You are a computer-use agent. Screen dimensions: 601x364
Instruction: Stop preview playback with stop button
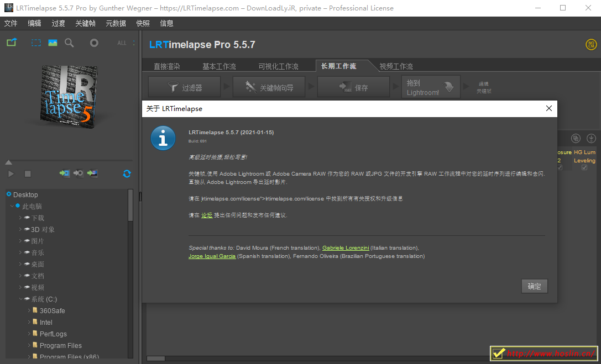pyautogui.click(x=28, y=174)
